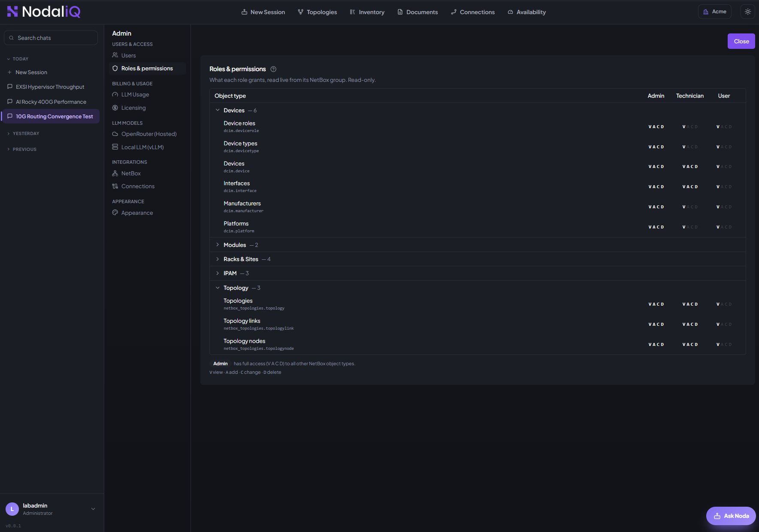Click the OpenRouter cloud icon
Viewport: 759px width, 532px height.
(x=115, y=134)
